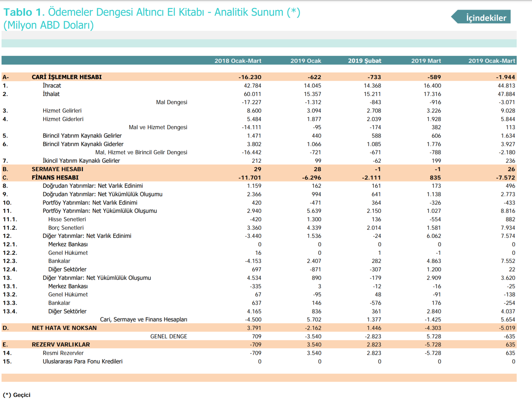Image resolution: width=532 pixels, height=400 pixels.
Task: Click the NET HATA VE NOKSAN label
Action: coord(64,328)
